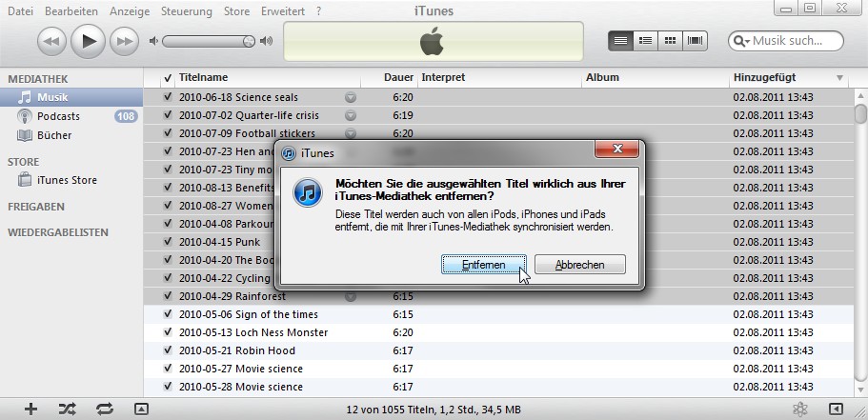Click the loud speaker icon for maximum volume
The image size is (868, 420).
[267, 41]
